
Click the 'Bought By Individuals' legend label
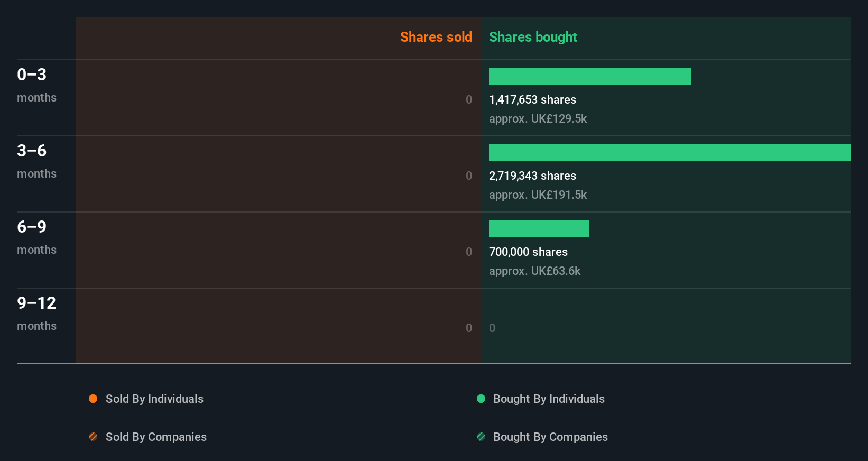pos(549,399)
